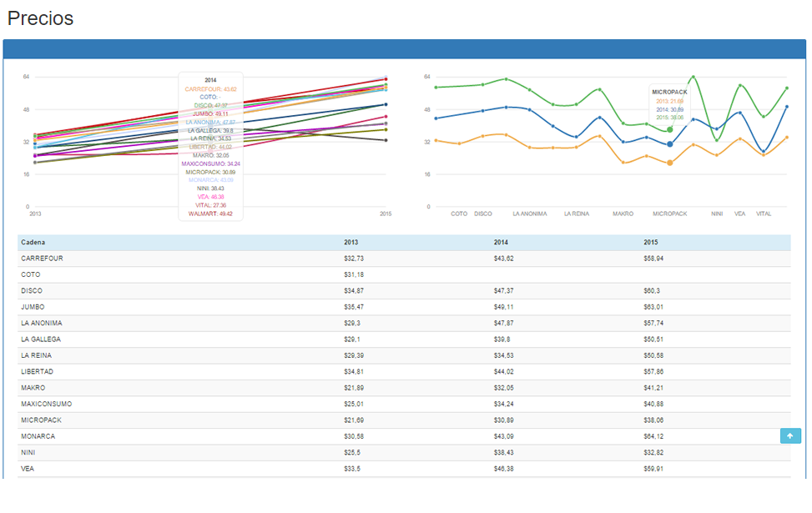Click the COTO label on right chart axis
Image resolution: width=812 pixels, height=513 pixels.
pyautogui.click(x=459, y=214)
